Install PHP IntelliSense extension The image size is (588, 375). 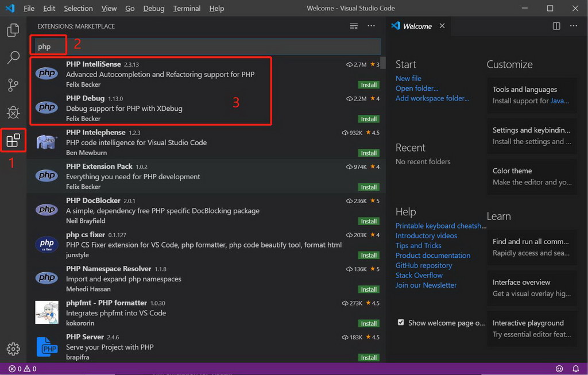369,85
